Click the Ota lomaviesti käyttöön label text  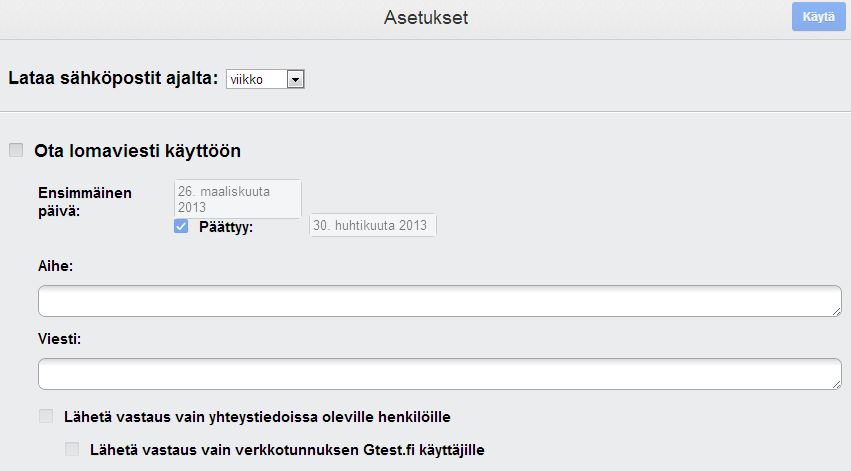138,151
